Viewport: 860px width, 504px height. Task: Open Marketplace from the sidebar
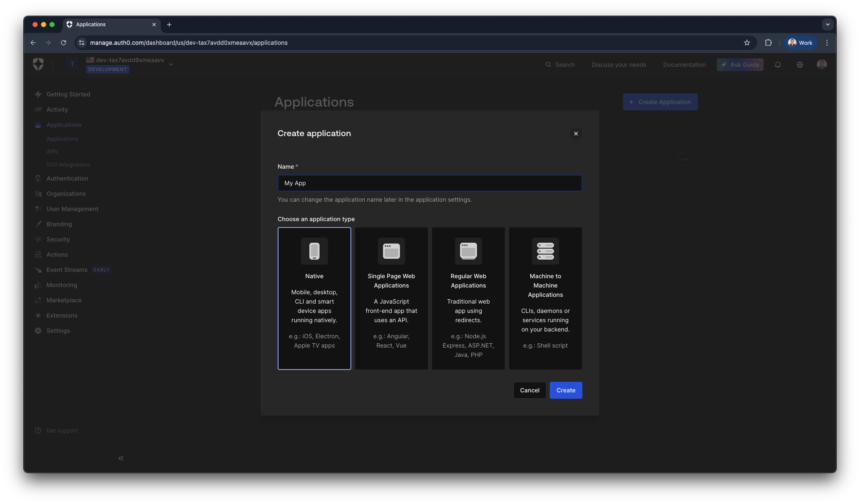tap(64, 300)
